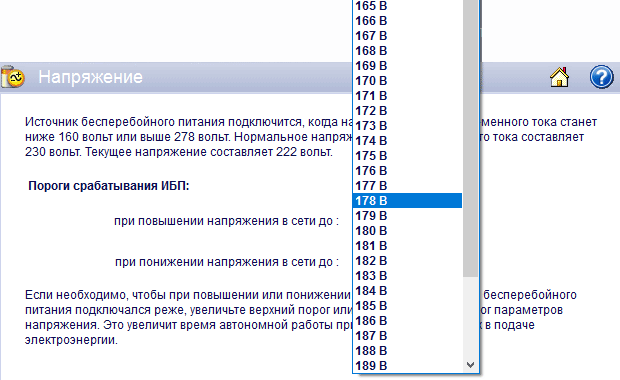Choose the 173 В option
This screenshot has width=620, height=380.
click(407, 126)
